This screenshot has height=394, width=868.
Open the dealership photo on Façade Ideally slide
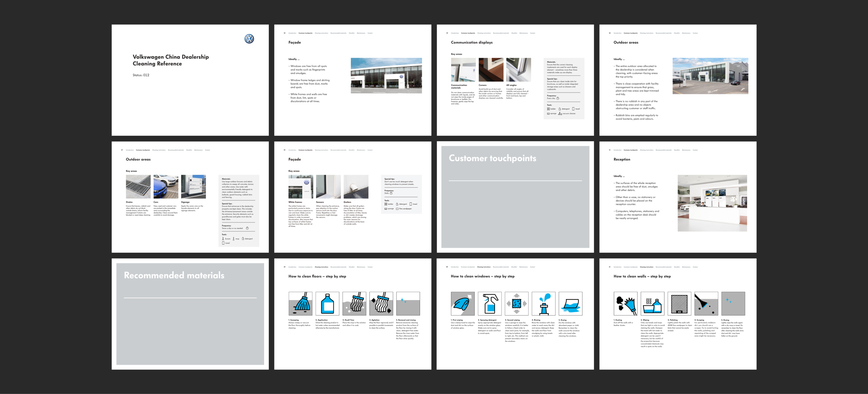click(386, 76)
